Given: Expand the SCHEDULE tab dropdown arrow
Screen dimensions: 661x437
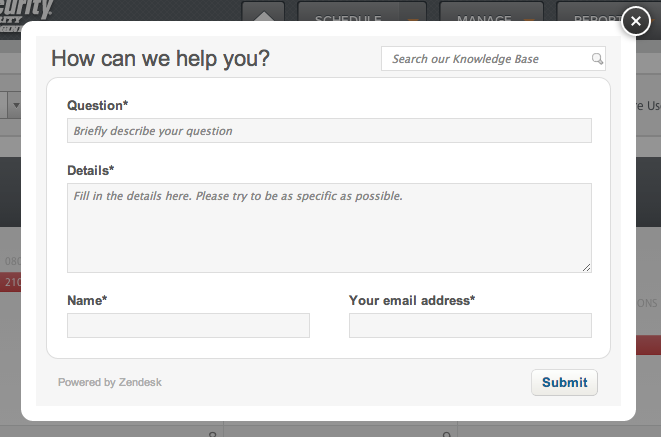Looking at the screenshot, I should tap(413, 18).
